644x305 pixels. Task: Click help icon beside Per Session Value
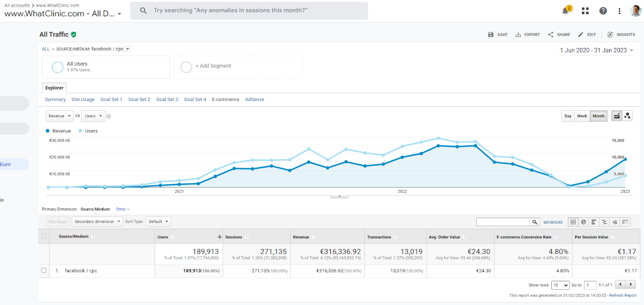613,237
